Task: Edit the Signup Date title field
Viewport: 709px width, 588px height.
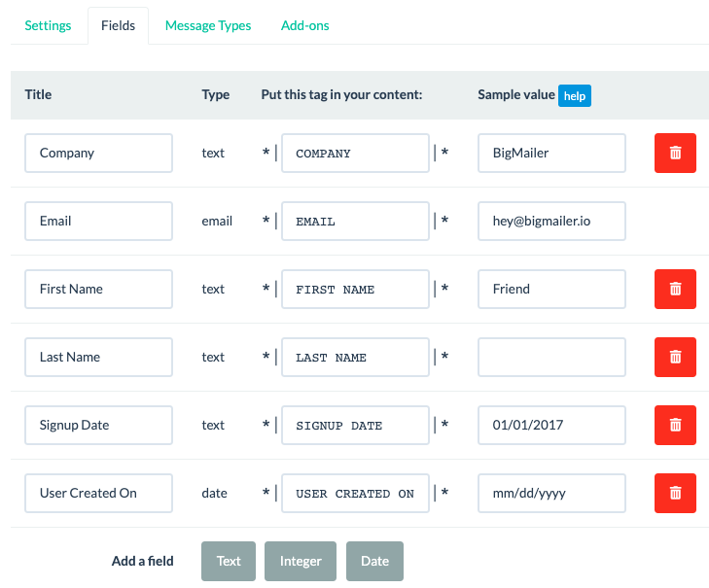Action: [98, 425]
